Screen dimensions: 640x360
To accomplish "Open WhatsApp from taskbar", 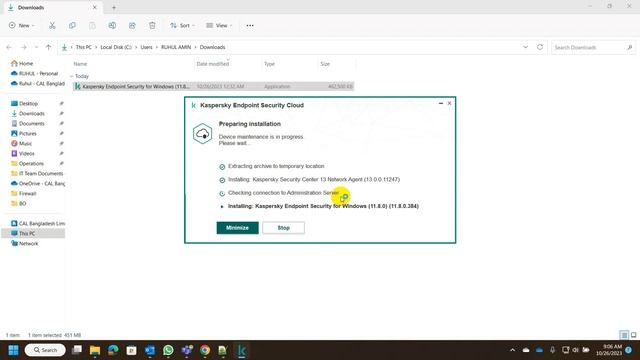I will (x=168, y=350).
